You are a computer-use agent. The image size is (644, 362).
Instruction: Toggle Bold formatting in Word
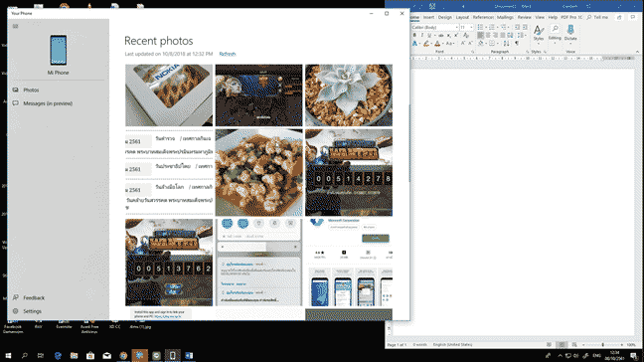[414, 36]
